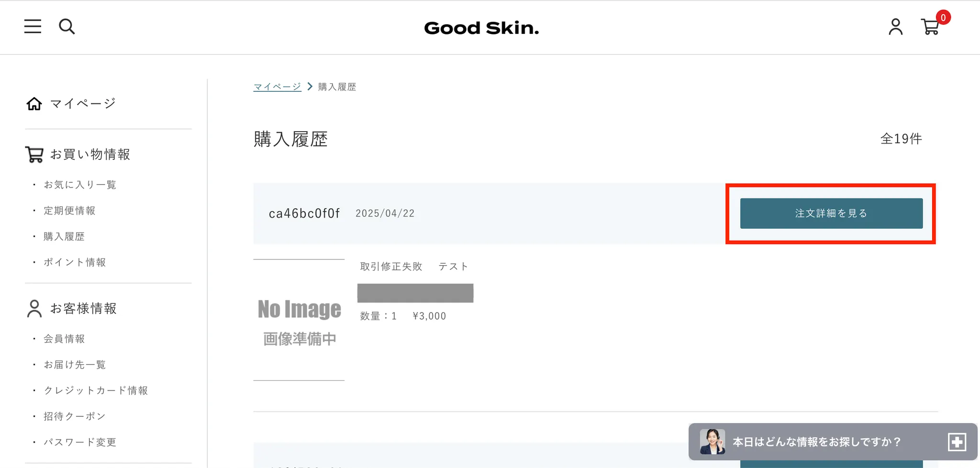Open 会員情報 in sidebar
980x468 pixels.
coord(64,339)
